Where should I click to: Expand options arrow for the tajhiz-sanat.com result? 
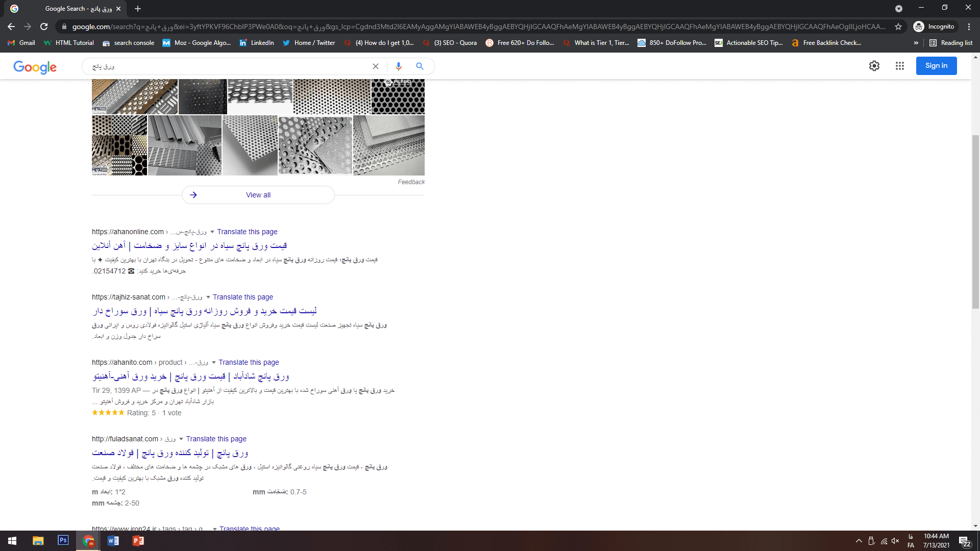pos(208,297)
